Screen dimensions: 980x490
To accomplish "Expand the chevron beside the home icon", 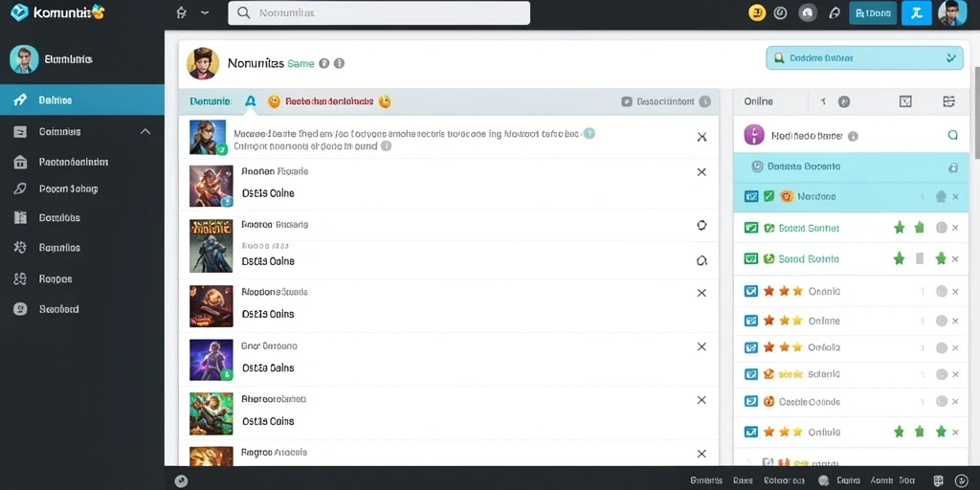I will tap(205, 12).
